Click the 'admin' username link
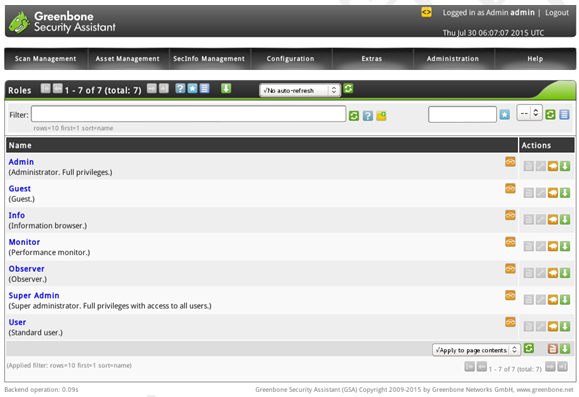This screenshot has height=397, width=579. tap(523, 13)
